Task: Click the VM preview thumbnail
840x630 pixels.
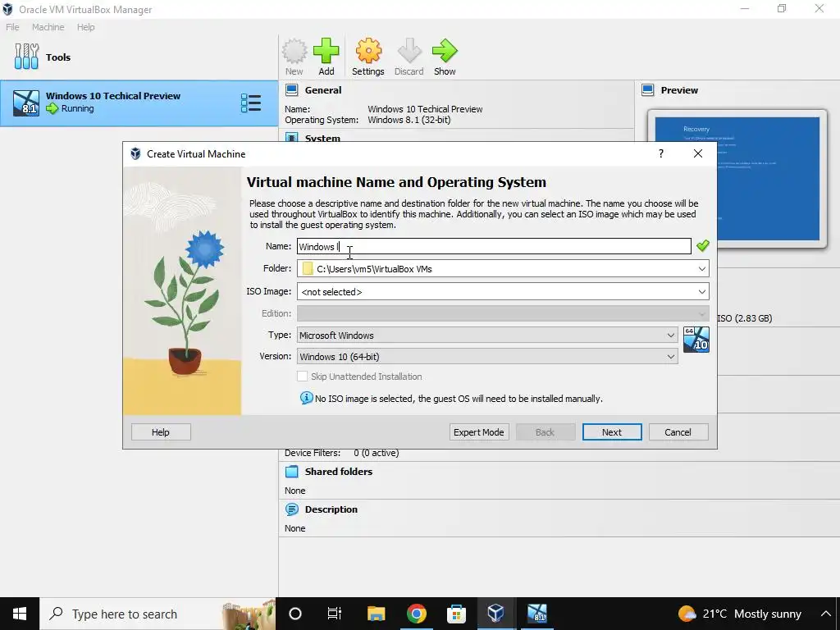Action: pyautogui.click(x=737, y=179)
